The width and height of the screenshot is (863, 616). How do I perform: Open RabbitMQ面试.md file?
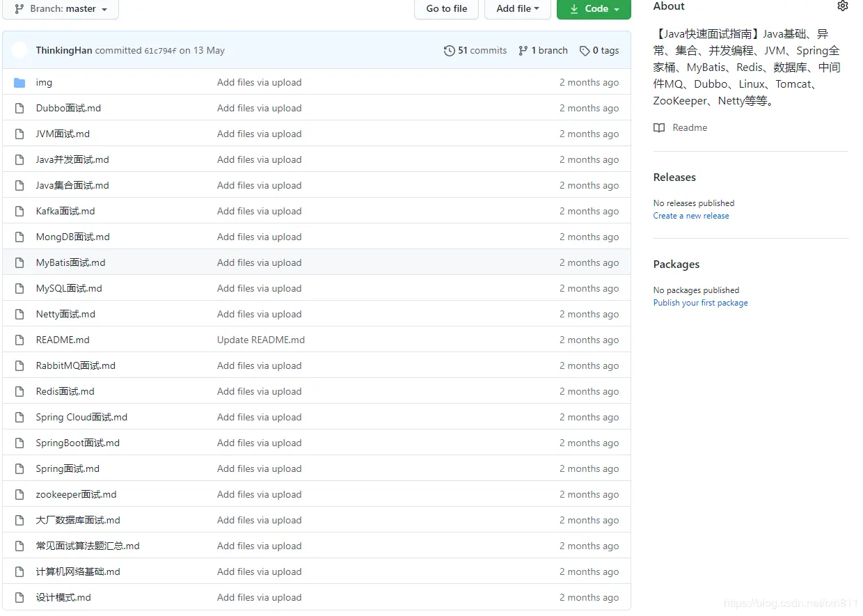(76, 365)
